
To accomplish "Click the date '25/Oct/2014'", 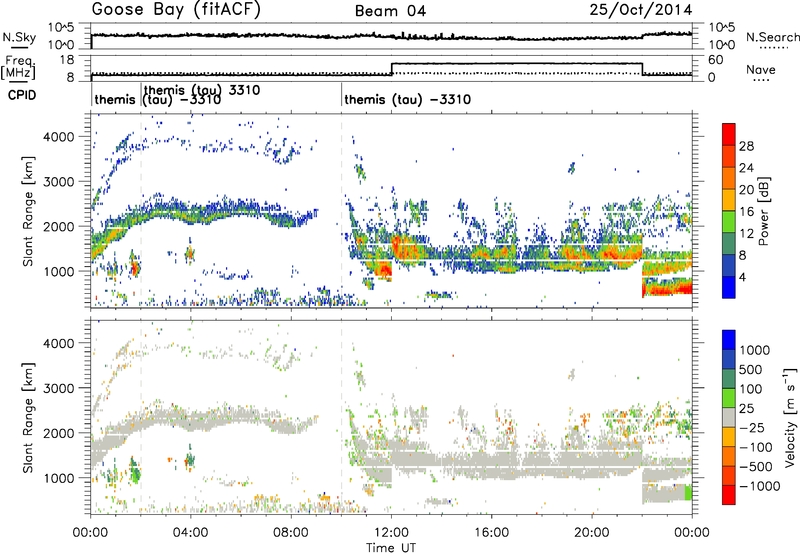I will pyautogui.click(x=641, y=10).
